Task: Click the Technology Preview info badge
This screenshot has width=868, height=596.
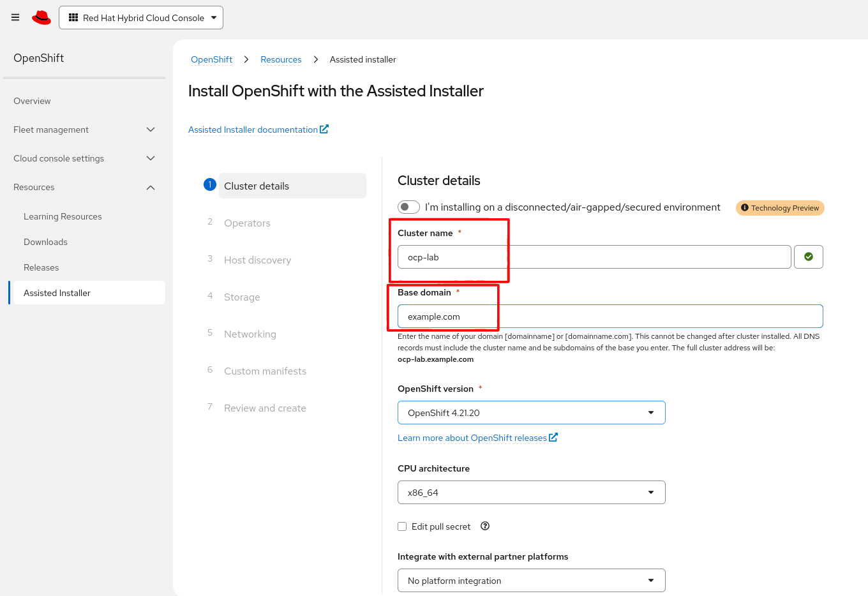Action: (780, 208)
